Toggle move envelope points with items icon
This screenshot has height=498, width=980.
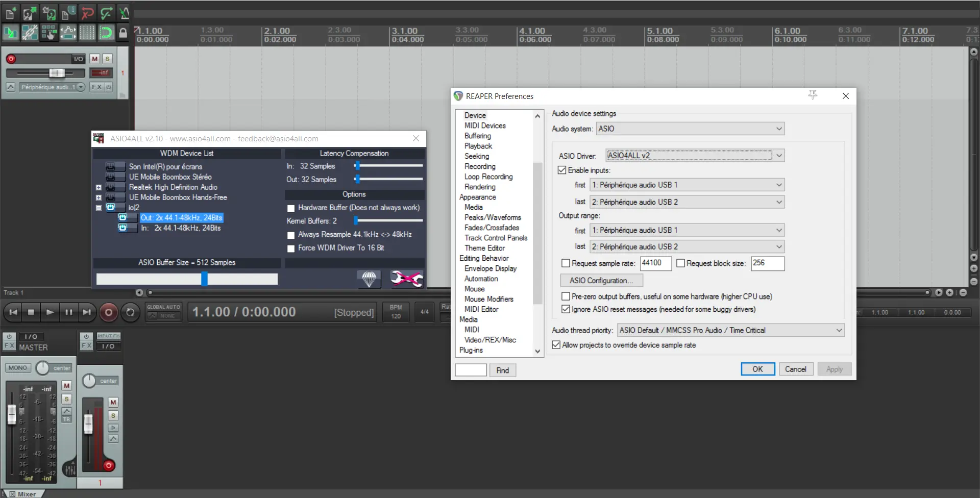tap(68, 33)
